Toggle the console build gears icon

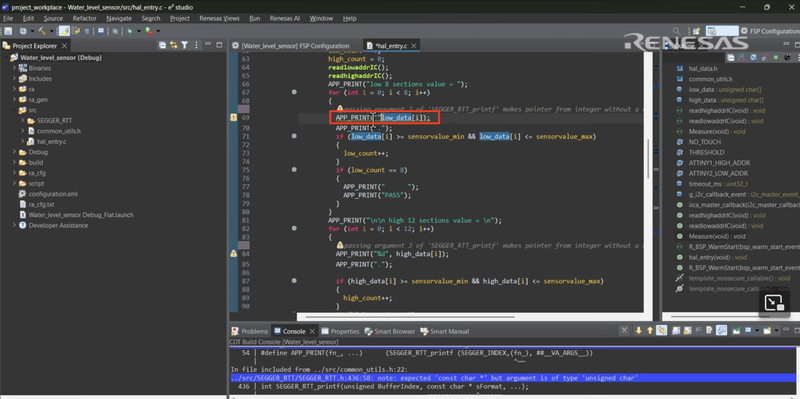661,331
